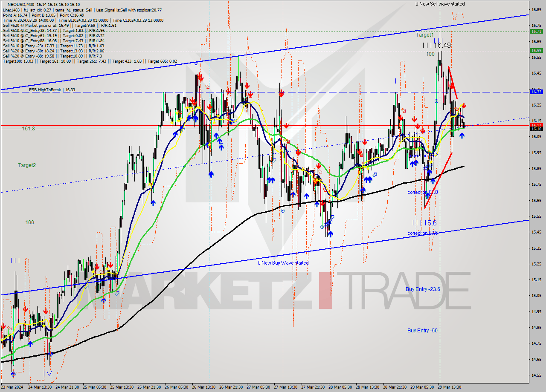Select the 'Line:1483' indicator status line
Image resolution: width=546 pixels, height=392 pixels.
[82, 10]
